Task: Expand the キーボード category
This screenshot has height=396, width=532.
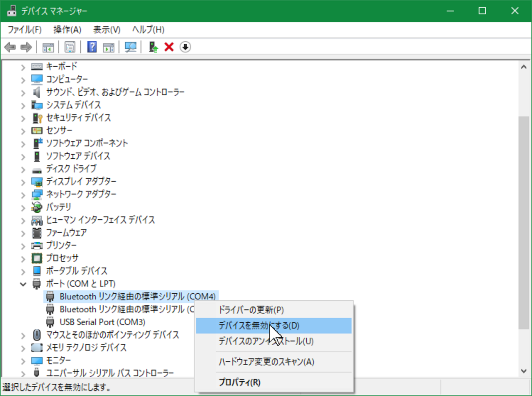Action: pyautogui.click(x=23, y=67)
